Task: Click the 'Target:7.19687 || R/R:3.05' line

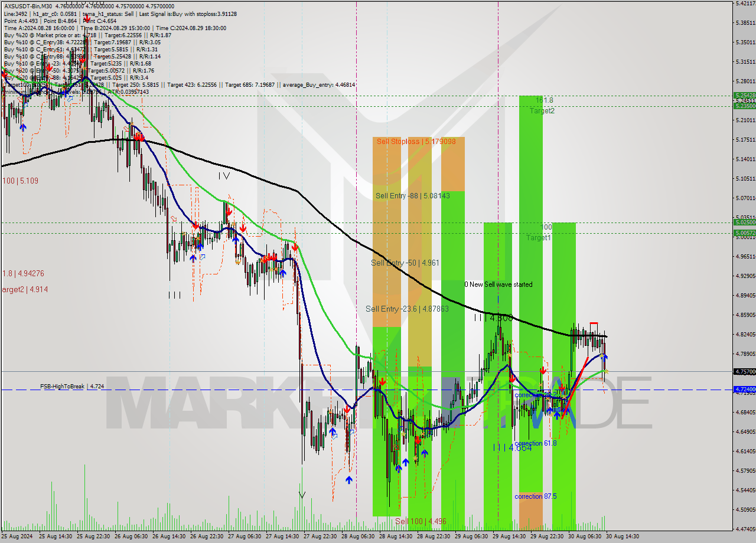Action: pos(126,42)
